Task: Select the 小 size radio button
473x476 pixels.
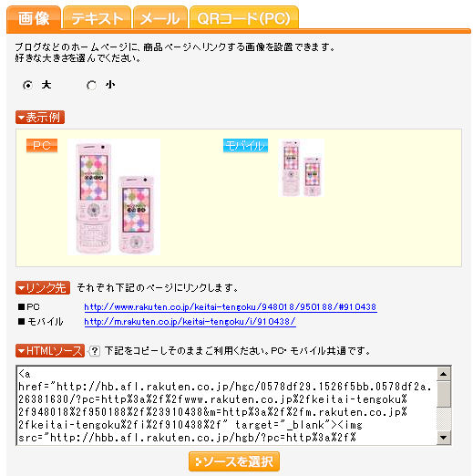Action: click(x=91, y=85)
